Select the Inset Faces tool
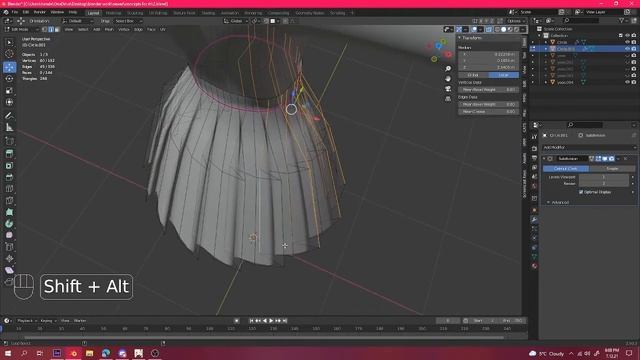Image resolution: width=640 pixels, height=360 pixels. pos(9,165)
